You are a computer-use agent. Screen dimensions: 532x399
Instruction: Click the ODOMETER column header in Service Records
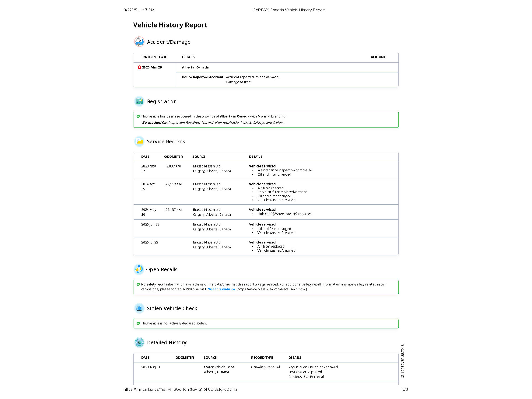(x=173, y=157)
